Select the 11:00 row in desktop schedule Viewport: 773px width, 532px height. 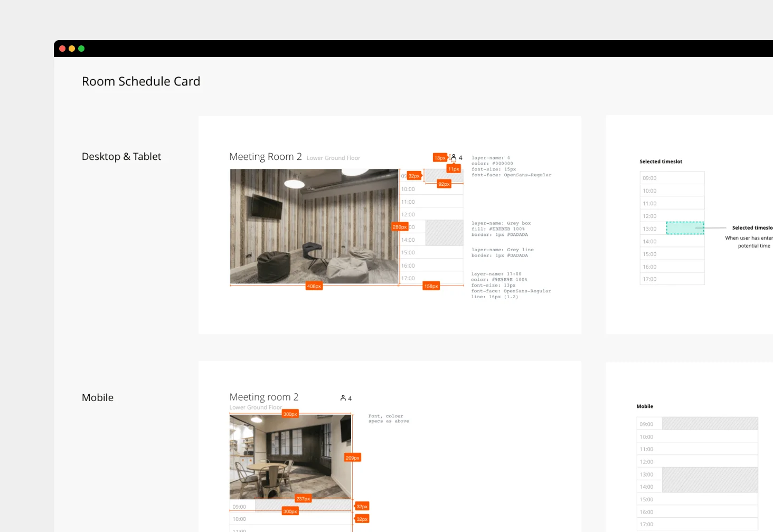[431, 202]
